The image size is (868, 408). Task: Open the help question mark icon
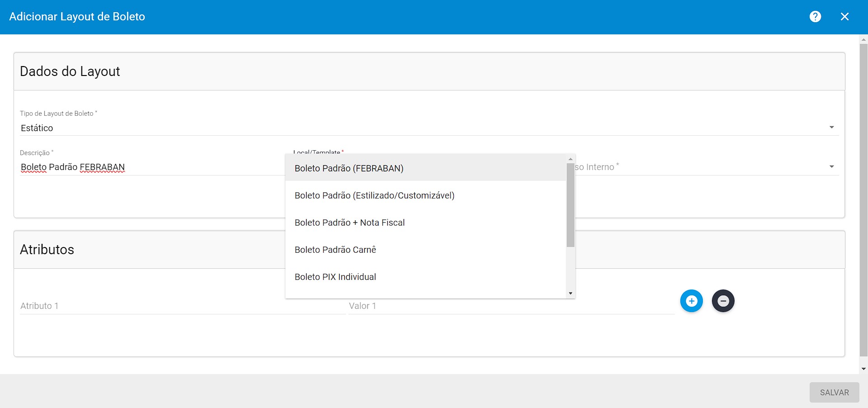click(815, 17)
